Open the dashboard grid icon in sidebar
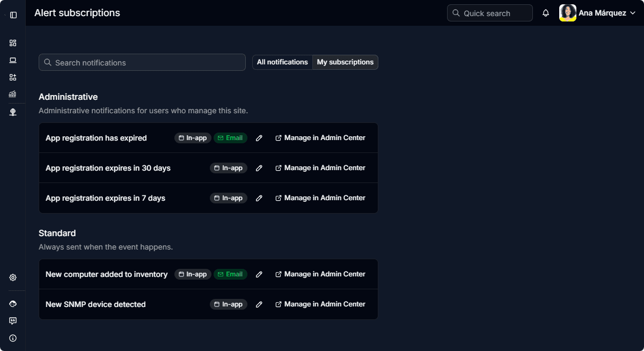Image resolution: width=644 pixels, height=351 pixels. (13, 43)
